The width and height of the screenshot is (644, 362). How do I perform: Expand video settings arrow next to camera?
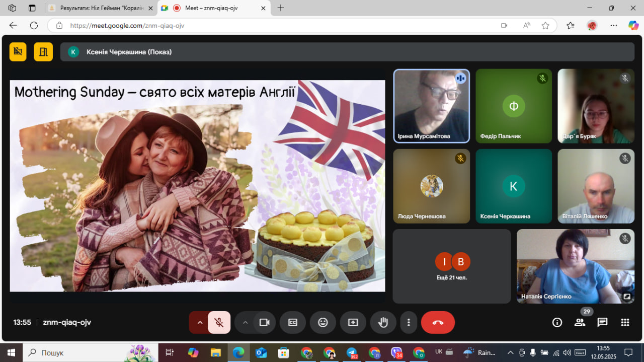pyautogui.click(x=245, y=322)
